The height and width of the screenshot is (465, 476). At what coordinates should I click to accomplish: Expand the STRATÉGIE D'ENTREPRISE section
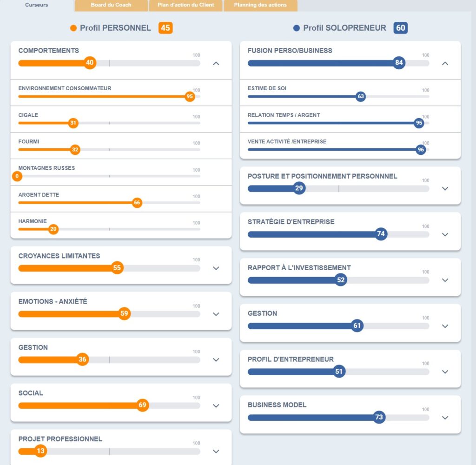pos(445,234)
